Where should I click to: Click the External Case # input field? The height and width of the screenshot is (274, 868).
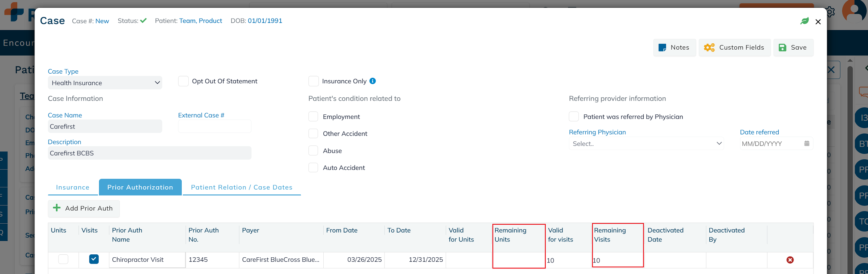coord(214,127)
